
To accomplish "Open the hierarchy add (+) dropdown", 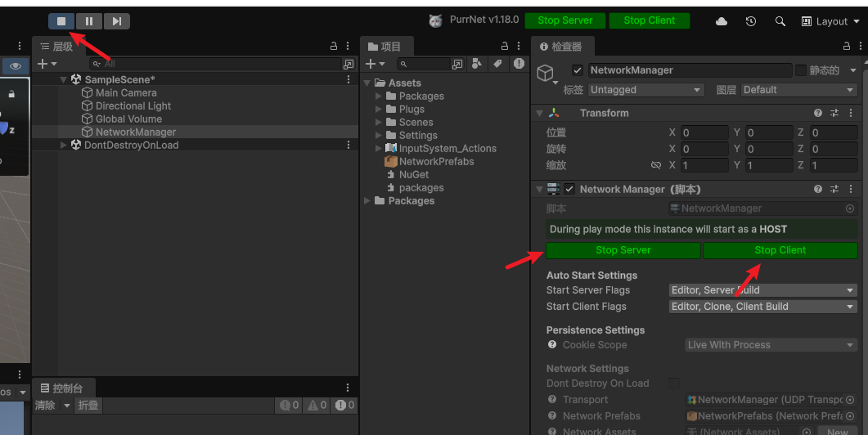I will click(x=47, y=64).
